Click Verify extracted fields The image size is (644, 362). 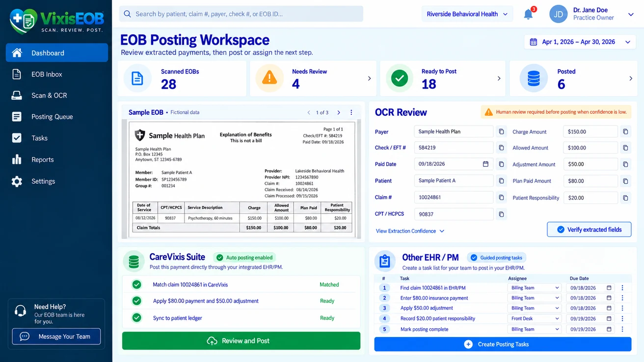click(589, 230)
